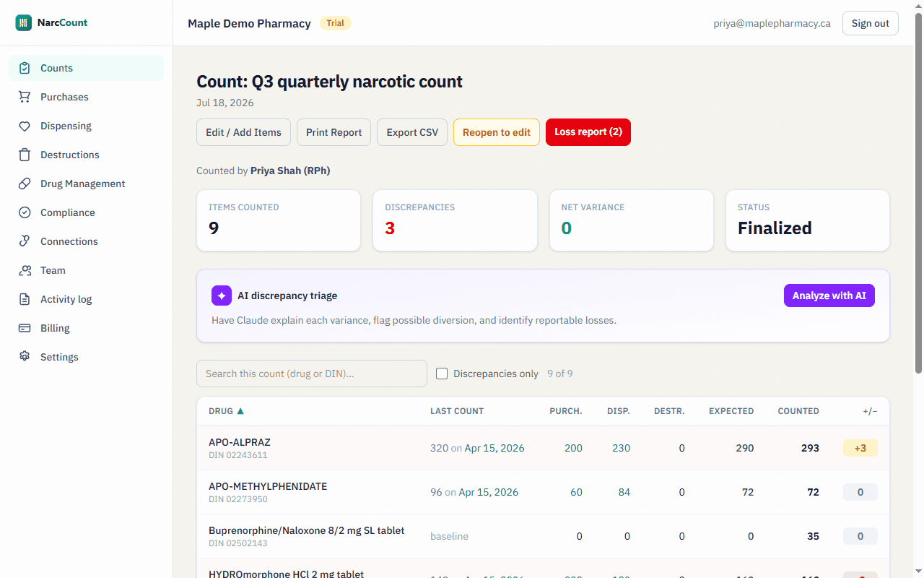Screen dimensions: 924x578
Task: Click the Export CSV button
Action: point(412,132)
